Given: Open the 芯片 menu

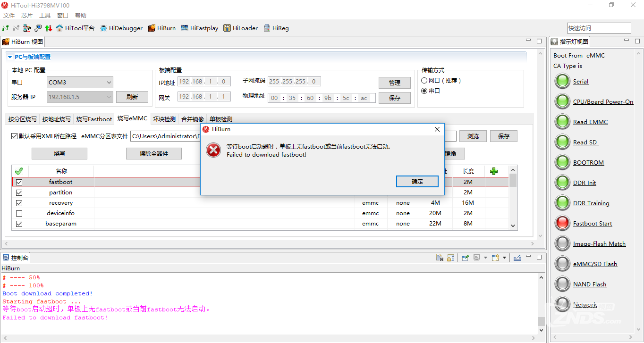Looking at the screenshot, I should pyautogui.click(x=27, y=16).
